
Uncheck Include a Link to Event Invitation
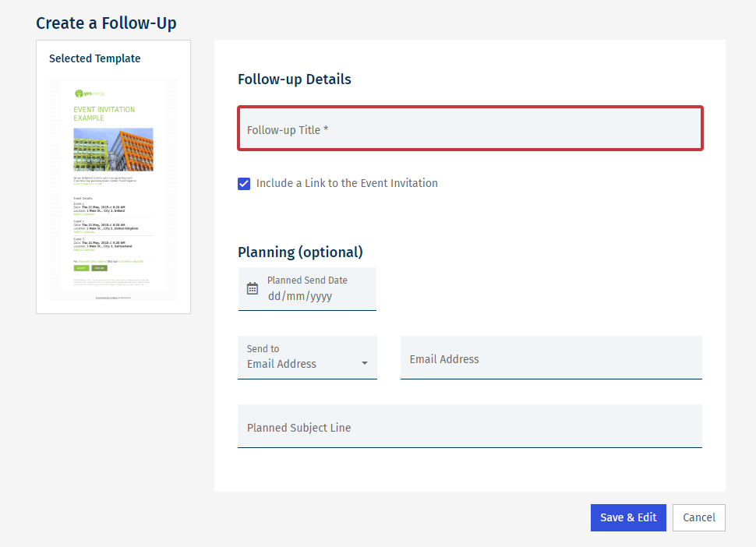(x=244, y=184)
